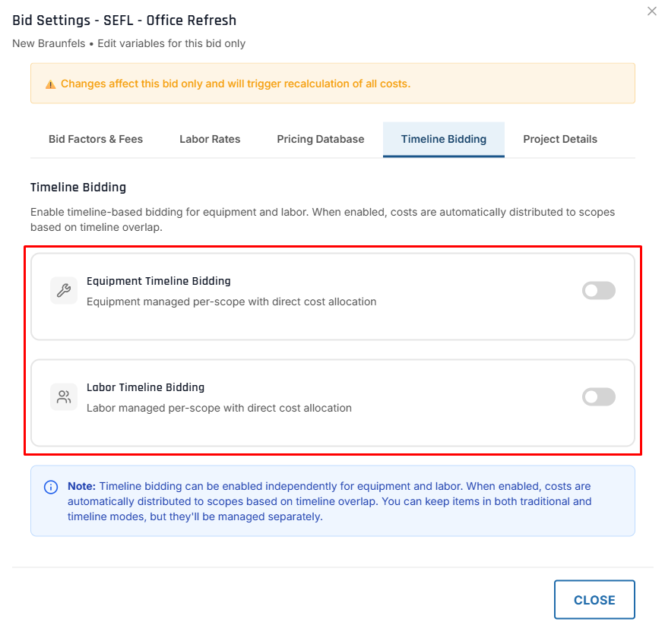Click the blue info circle icon
The image size is (665, 644).
(x=51, y=488)
